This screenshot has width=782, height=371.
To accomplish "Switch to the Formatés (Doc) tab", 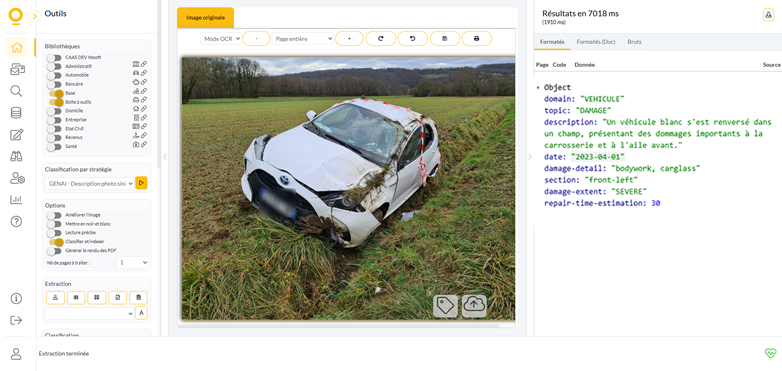I will [x=595, y=42].
